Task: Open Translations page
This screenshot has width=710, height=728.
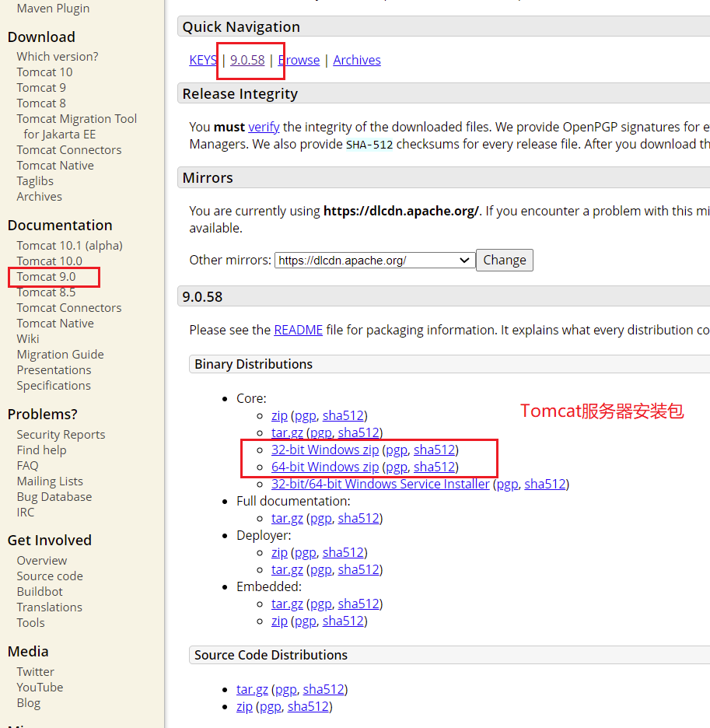Action: tap(49, 607)
